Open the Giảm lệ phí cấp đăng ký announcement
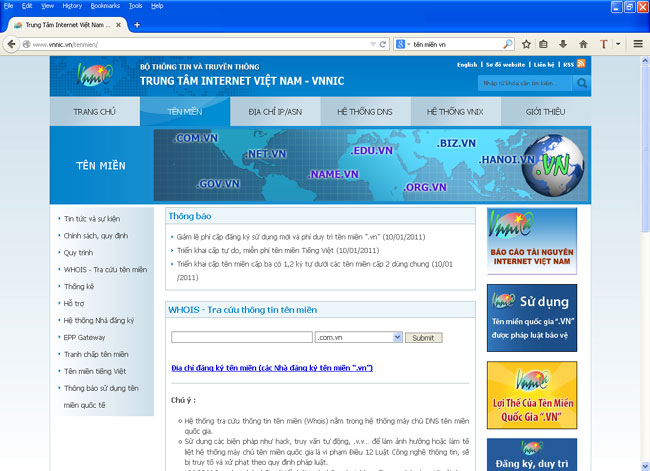This screenshot has height=471, width=650. [301, 237]
